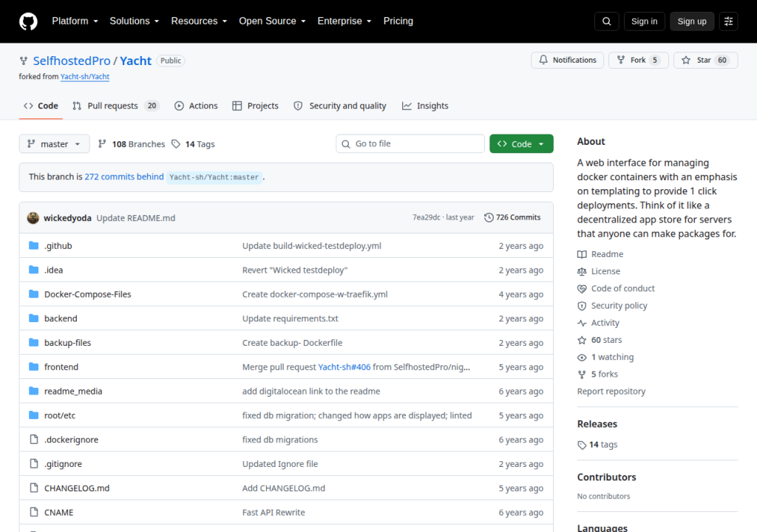This screenshot has width=757, height=532.
Task: Click the Sign up button
Action: point(692,21)
